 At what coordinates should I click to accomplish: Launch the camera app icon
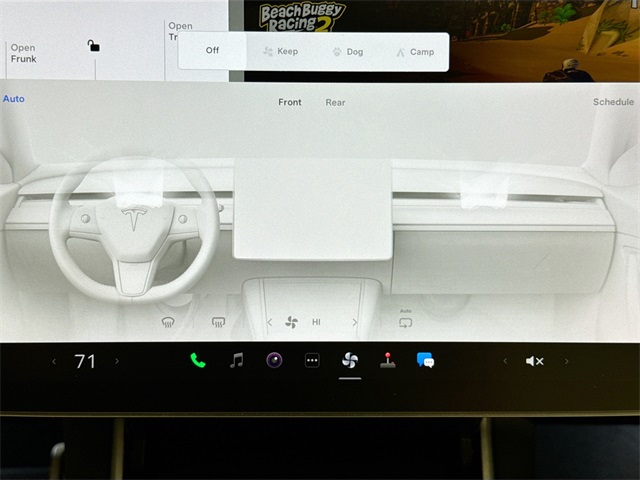274,360
